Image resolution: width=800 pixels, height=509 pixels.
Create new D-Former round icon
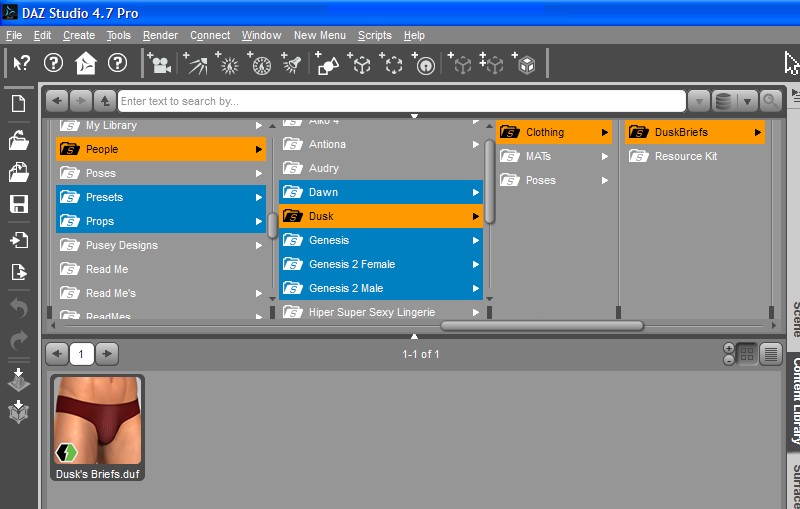tap(424, 64)
